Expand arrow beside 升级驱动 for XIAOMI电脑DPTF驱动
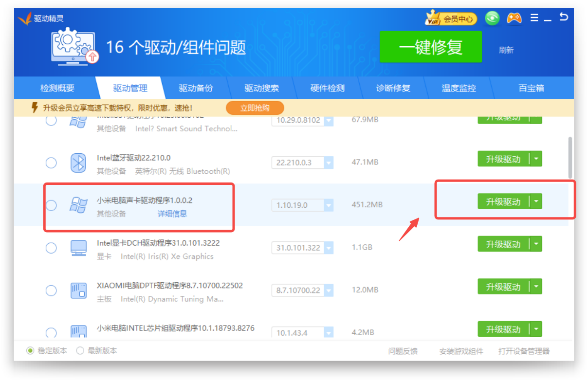 [536, 287]
